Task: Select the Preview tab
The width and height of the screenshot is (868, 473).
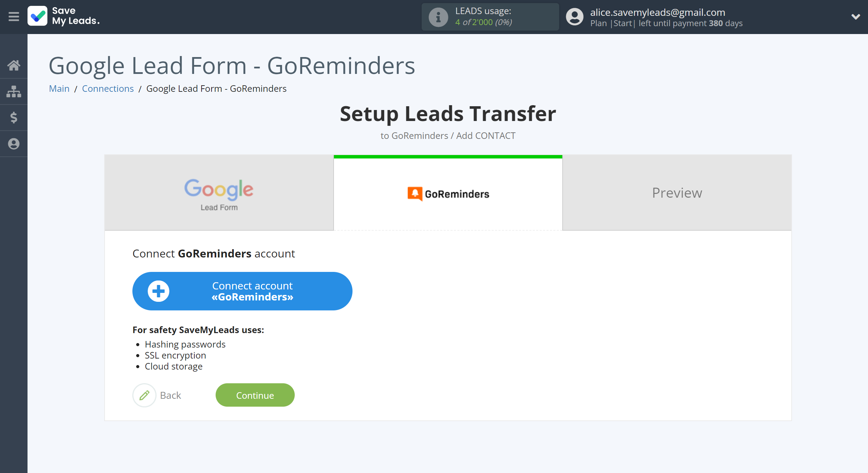Action: point(677,192)
